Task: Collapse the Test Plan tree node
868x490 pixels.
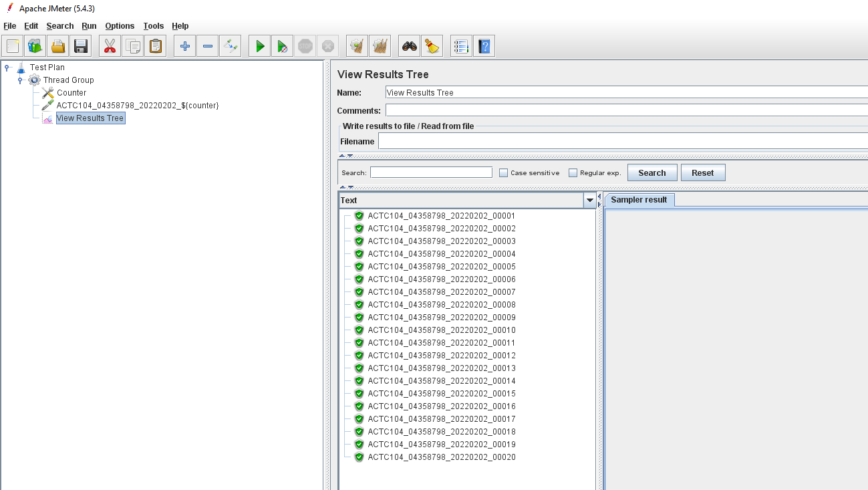Action: coord(7,67)
